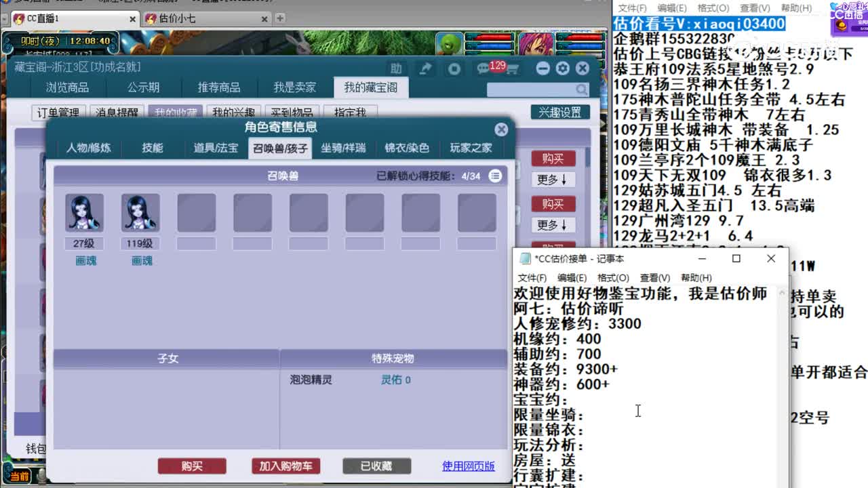Click the red 购买 button in dialog footer

(x=192, y=466)
